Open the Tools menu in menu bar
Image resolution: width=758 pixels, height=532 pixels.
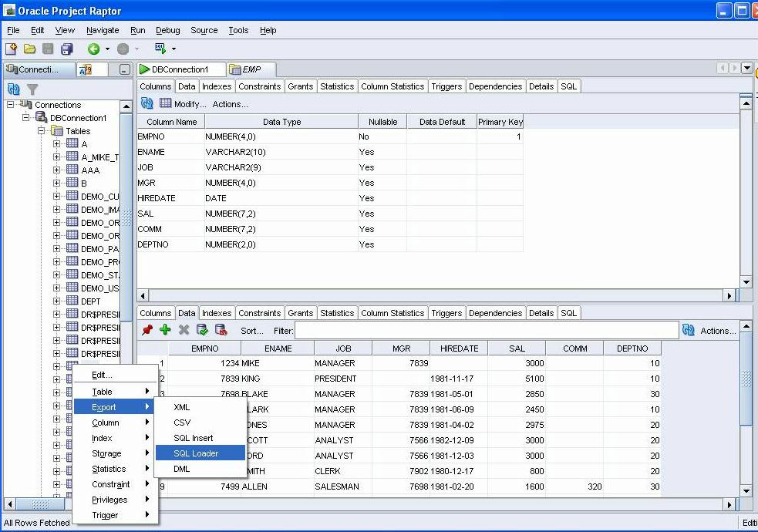point(238,30)
